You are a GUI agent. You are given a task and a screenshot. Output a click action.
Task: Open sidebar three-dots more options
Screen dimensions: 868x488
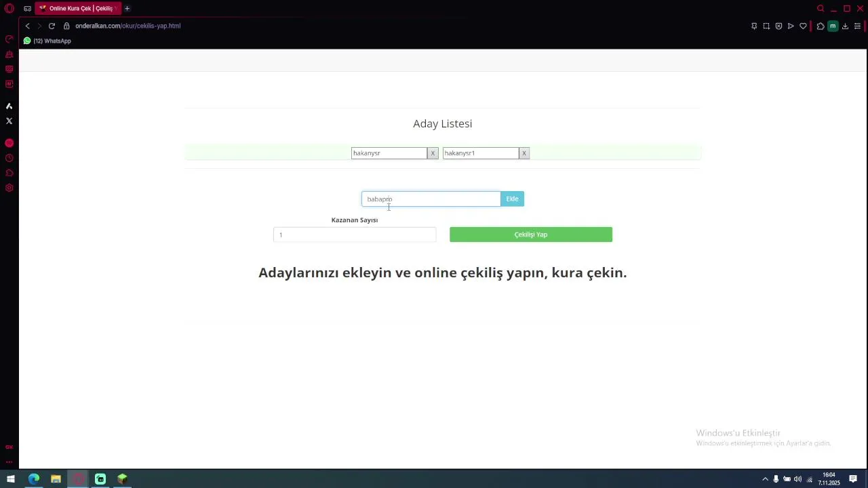[9, 462]
